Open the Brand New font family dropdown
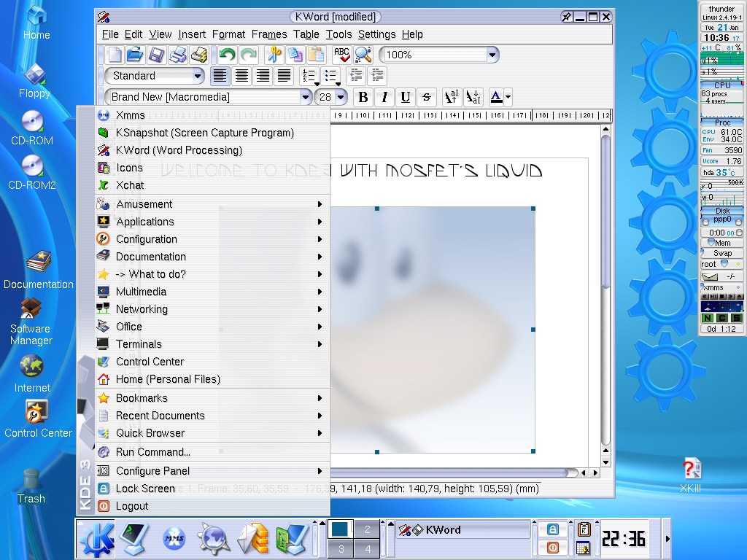Screen dimensions: 747x560 (208, 97)
